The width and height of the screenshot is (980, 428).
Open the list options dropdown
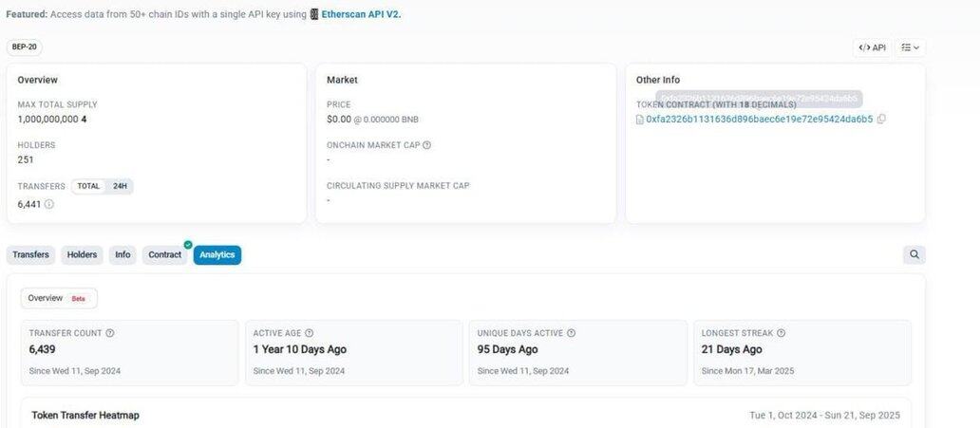[911, 47]
